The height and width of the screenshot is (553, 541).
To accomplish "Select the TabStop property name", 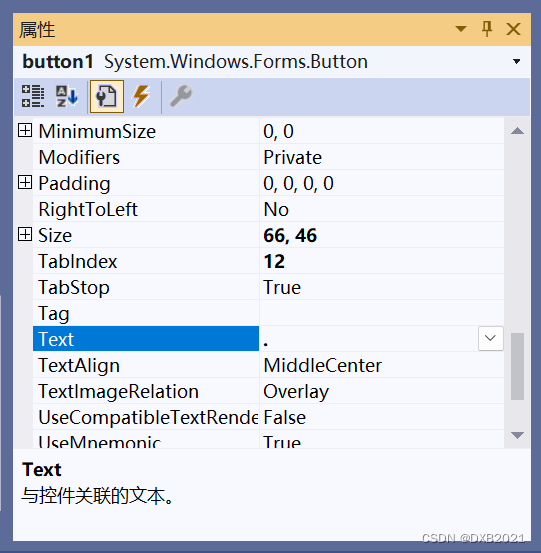I will (x=74, y=287).
